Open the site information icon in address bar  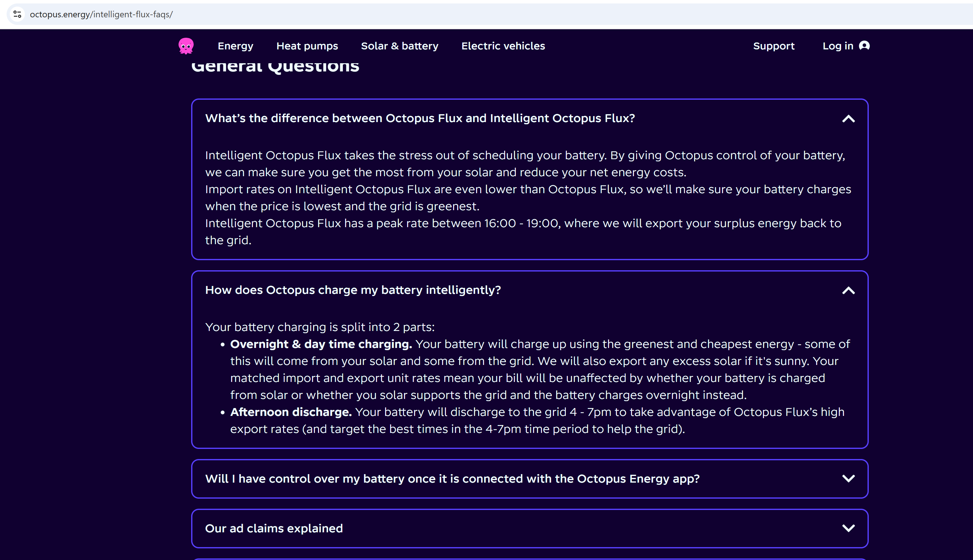[x=17, y=14]
